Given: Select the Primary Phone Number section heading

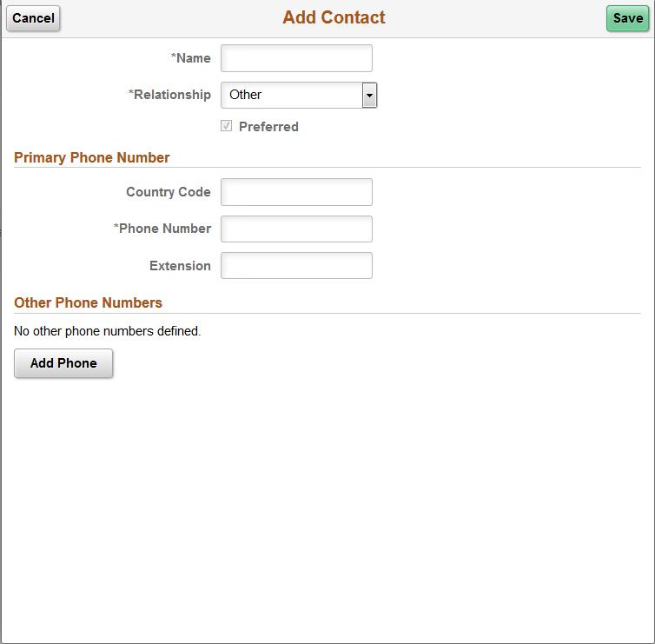Looking at the screenshot, I should pyautogui.click(x=91, y=157).
